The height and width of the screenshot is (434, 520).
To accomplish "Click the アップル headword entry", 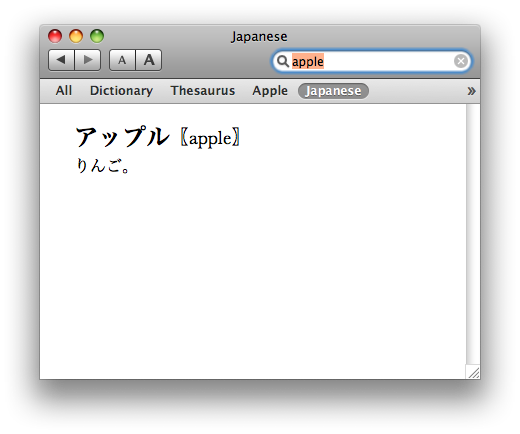I will click(x=122, y=136).
